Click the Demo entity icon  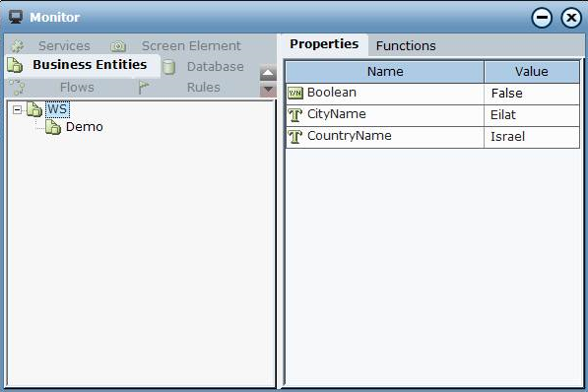[x=53, y=127]
